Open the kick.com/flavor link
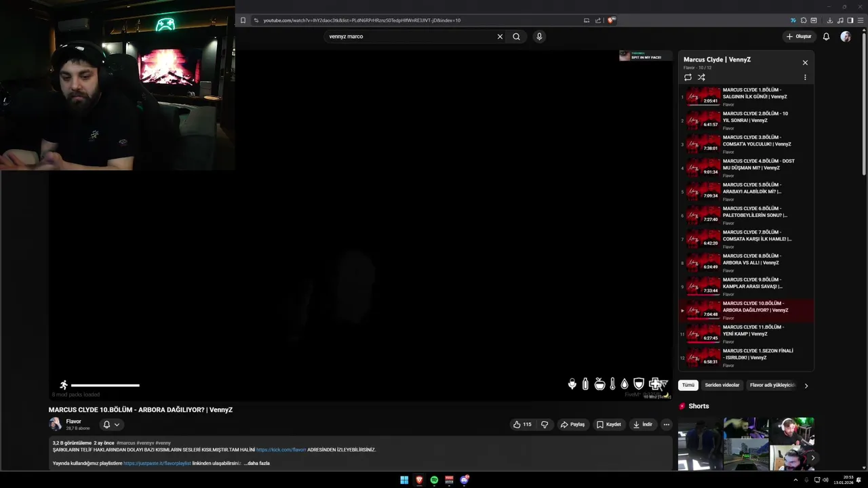Image resolution: width=868 pixels, height=488 pixels. pos(281,449)
